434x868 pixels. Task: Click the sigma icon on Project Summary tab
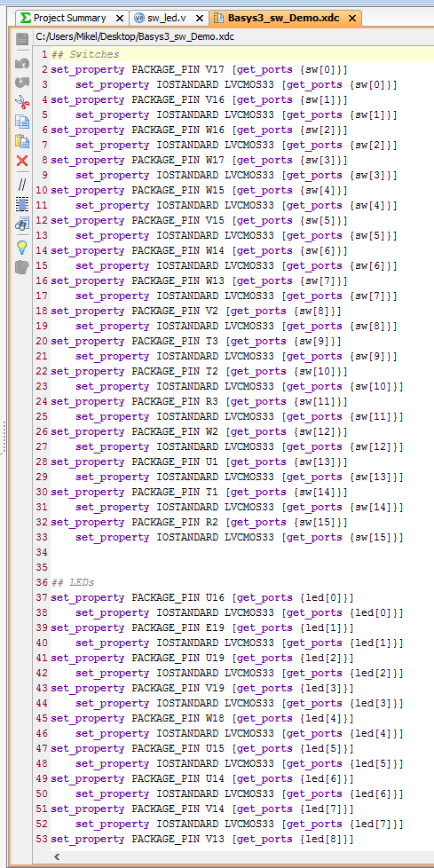[x=26, y=18]
